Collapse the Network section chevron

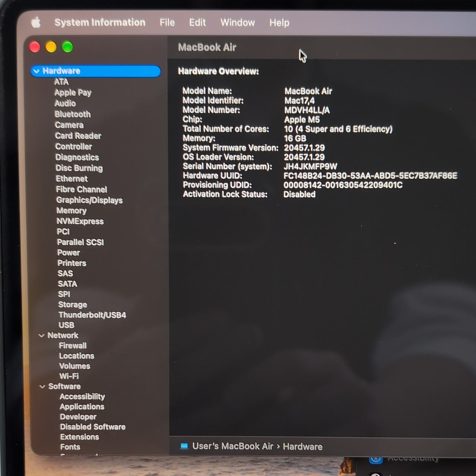[x=41, y=336]
